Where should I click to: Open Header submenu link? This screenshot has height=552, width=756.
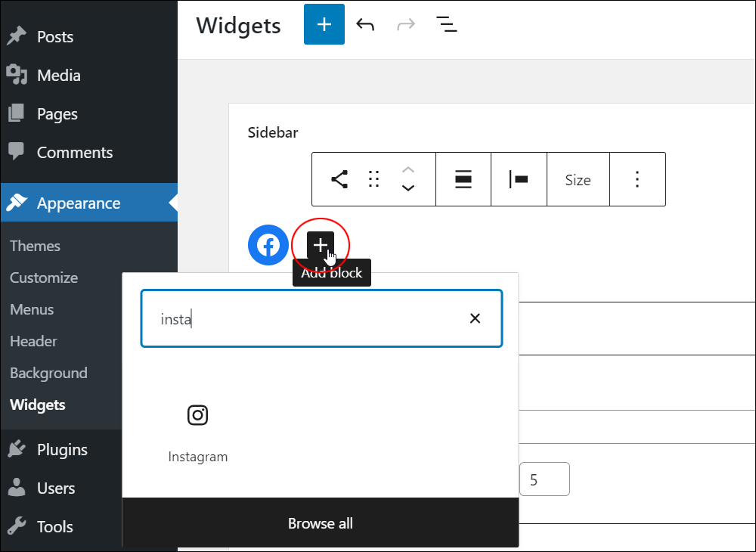tap(33, 341)
